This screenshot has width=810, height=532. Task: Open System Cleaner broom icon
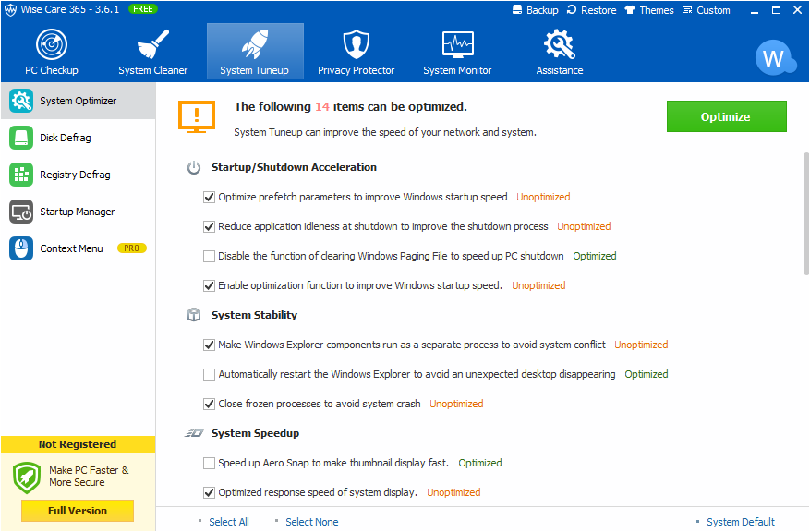pos(153,44)
